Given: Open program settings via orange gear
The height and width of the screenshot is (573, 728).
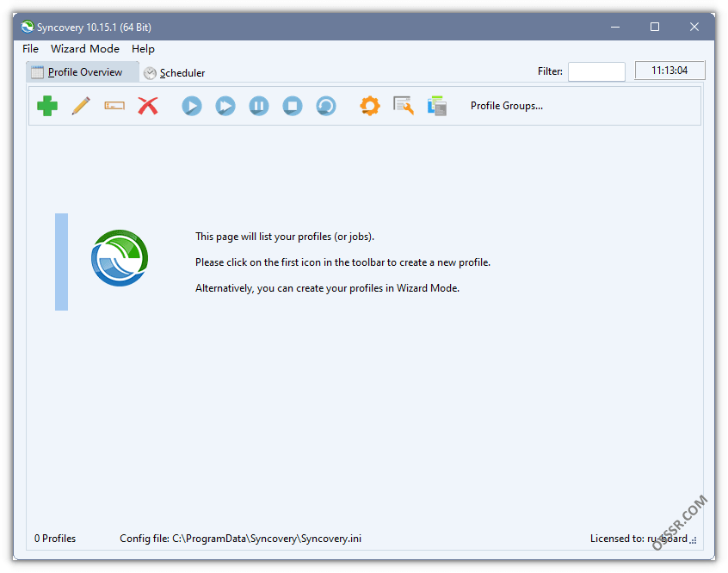Looking at the screenshot, I should tap(369, 106).
